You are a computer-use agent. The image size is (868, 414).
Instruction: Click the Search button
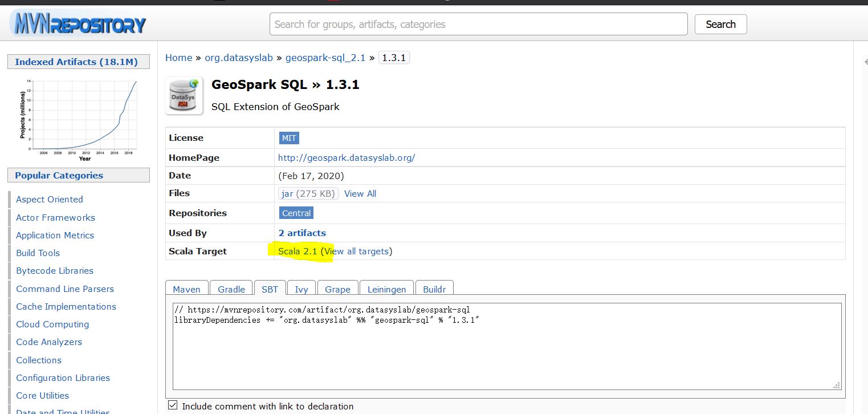[x=720, y=24]
